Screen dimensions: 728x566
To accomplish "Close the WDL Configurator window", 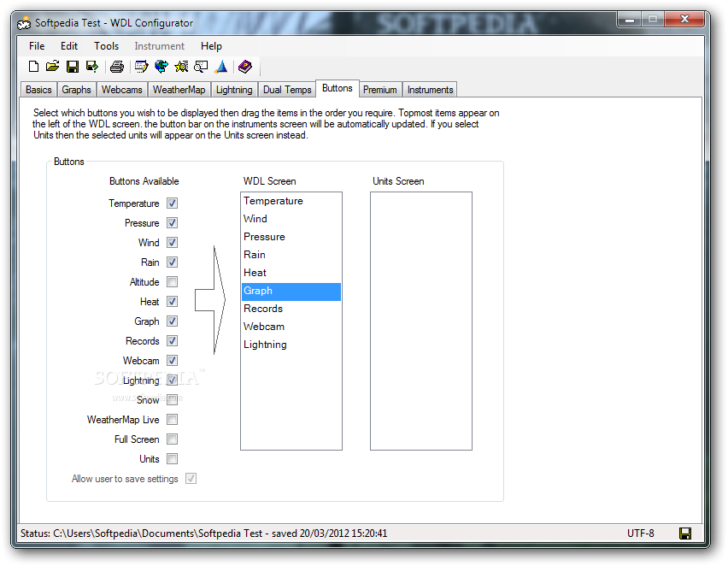I will pyautogui.click(x=684, y=19).
